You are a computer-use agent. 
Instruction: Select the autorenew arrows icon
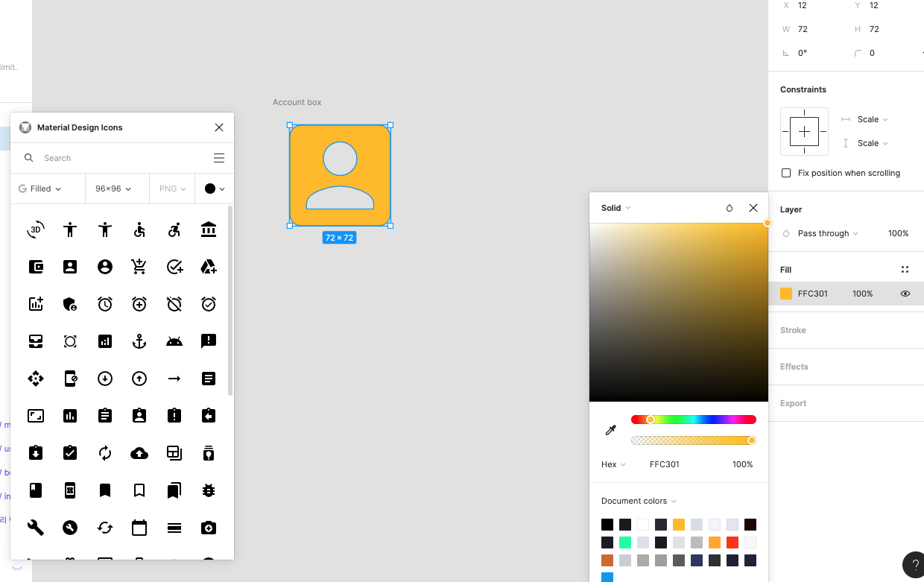coord(105,453)
